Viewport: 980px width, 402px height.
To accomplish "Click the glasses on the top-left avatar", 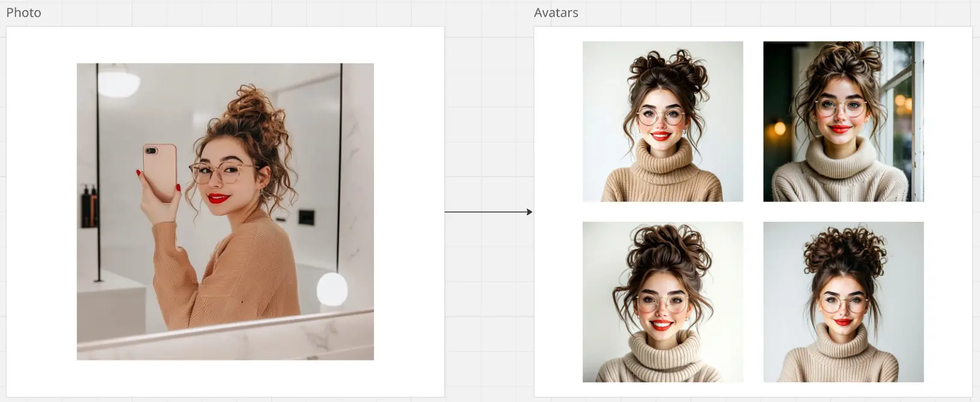I will click(x=660, y=116).
